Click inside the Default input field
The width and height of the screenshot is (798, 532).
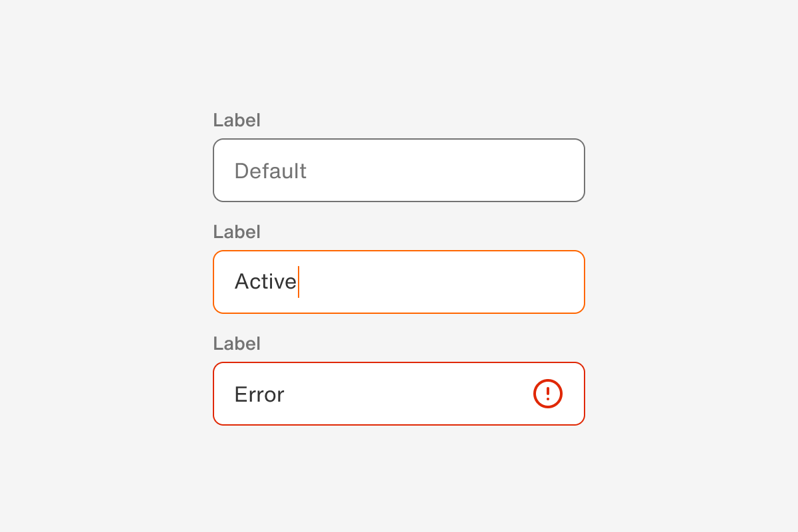pyautogui.click(x=399, y=170)
